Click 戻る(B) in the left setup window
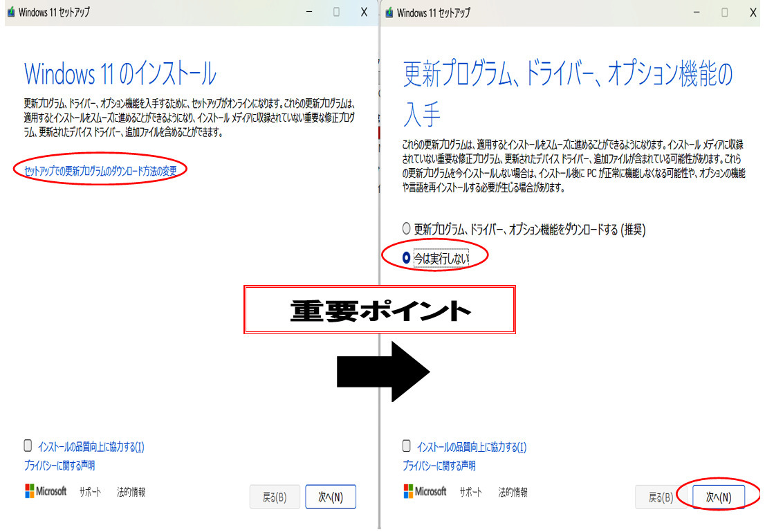This screenshot has height=532, width=765. 275,497
